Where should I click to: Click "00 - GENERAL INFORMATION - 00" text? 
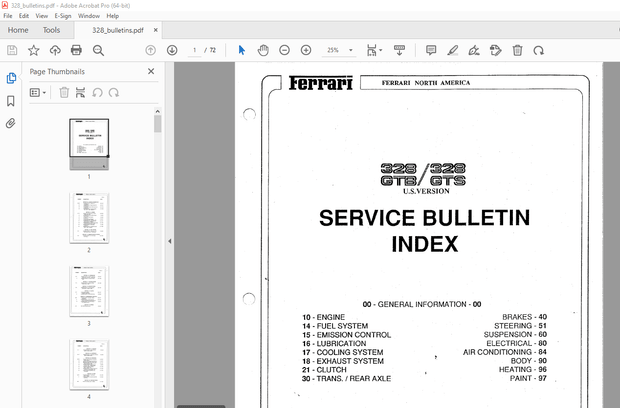[x=422, y=304]
